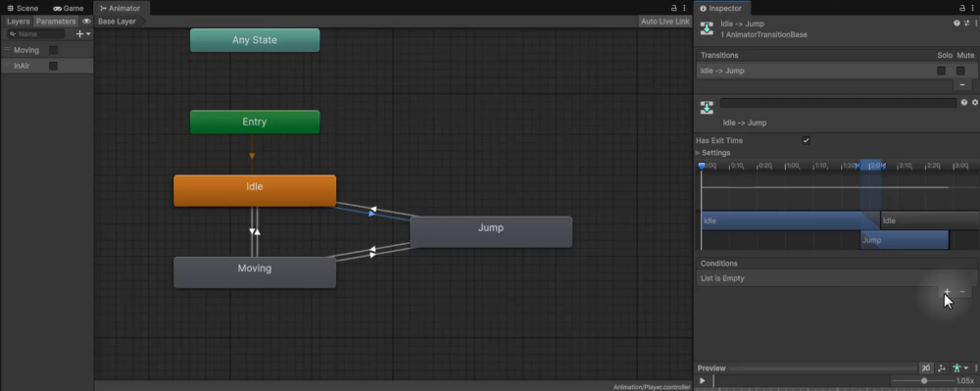
Task: Click the transition name input field
Action: click(838, 103)
